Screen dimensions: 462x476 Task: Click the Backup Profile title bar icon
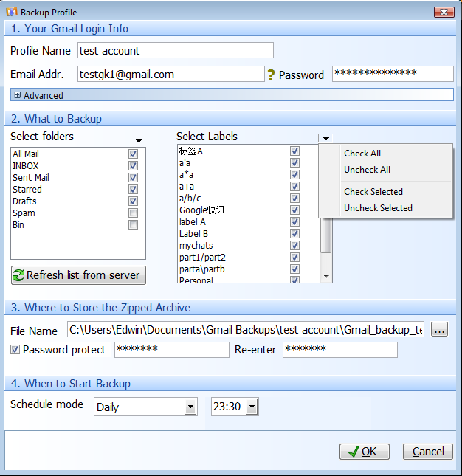coord(12,12)
